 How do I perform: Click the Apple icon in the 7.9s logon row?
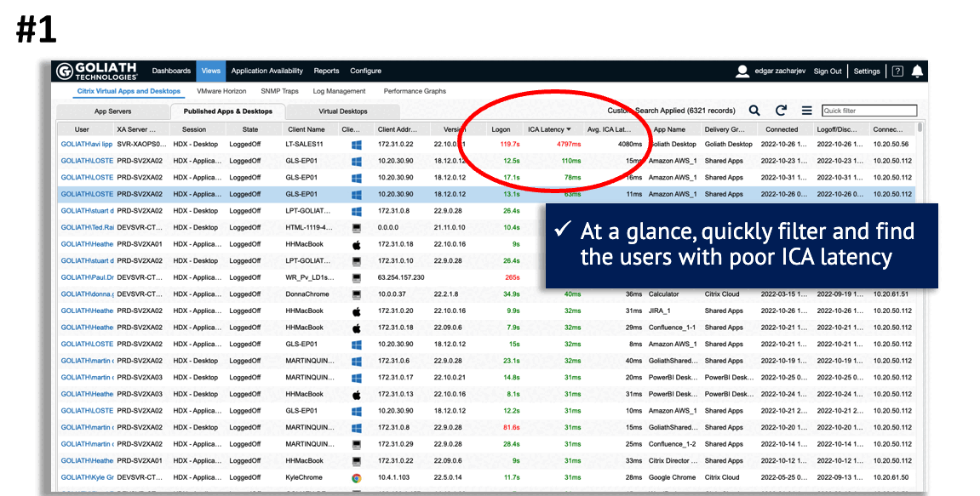[356, 328]
